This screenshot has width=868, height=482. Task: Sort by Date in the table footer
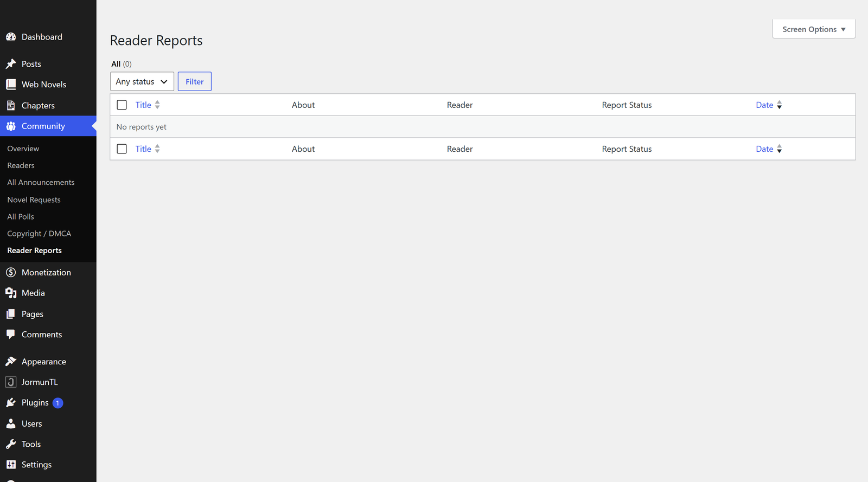[x=769, y=149]
